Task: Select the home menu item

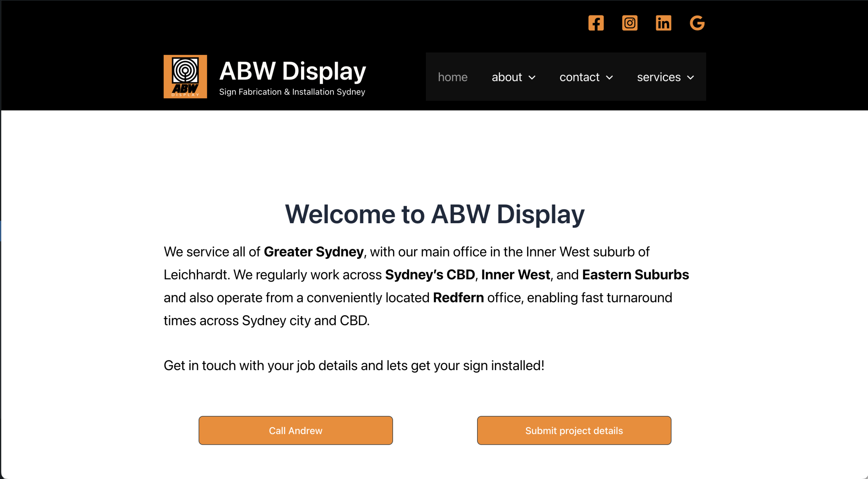Action: click(x=453, y=77)
